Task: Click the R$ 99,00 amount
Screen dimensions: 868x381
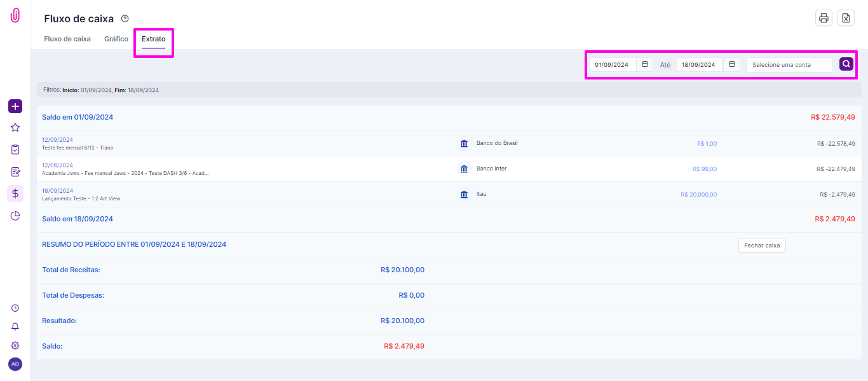Action: 705,169
